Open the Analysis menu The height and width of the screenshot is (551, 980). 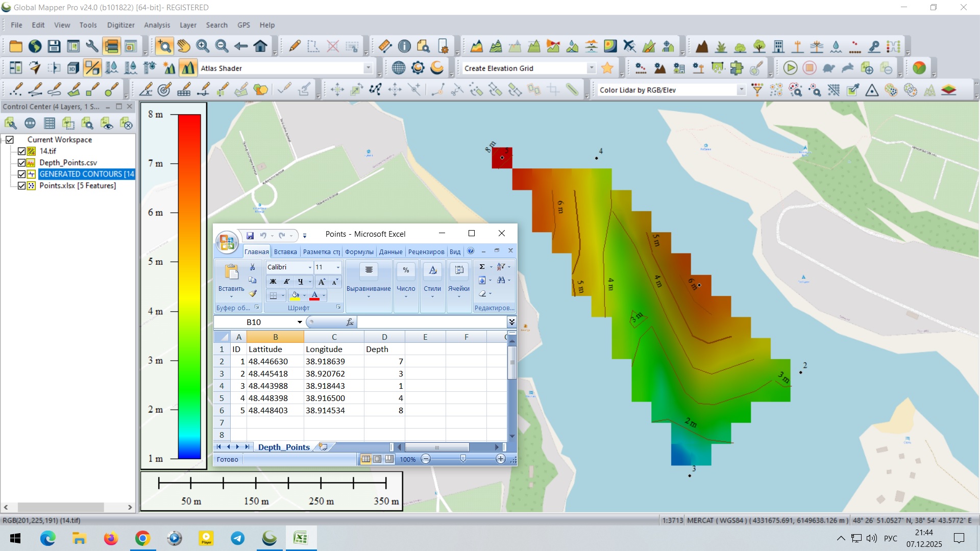click(x=157, y=25)
